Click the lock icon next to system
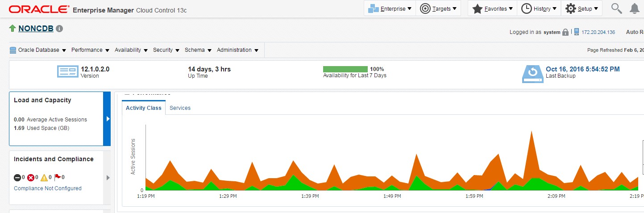This screenshot has height=213, width=644. pos(565,32)
